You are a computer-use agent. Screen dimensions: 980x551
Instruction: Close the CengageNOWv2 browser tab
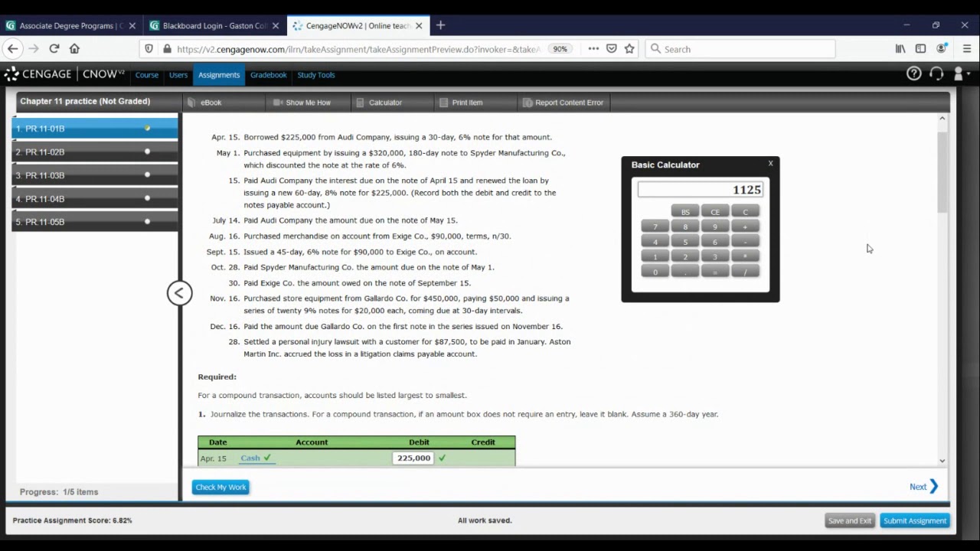(x=419, y=25)
